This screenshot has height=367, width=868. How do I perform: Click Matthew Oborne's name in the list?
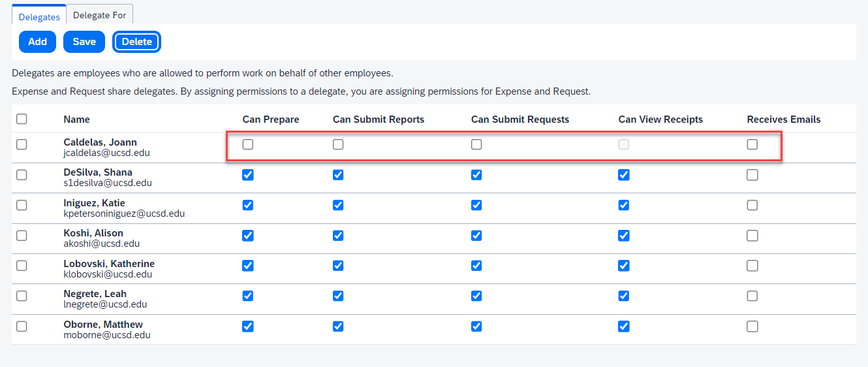103,325
